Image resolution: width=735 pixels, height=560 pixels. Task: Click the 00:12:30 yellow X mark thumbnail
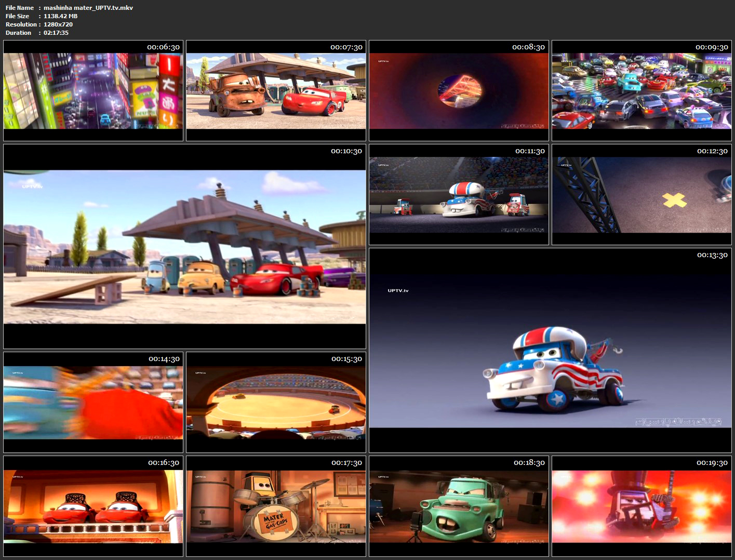(642, 195)
